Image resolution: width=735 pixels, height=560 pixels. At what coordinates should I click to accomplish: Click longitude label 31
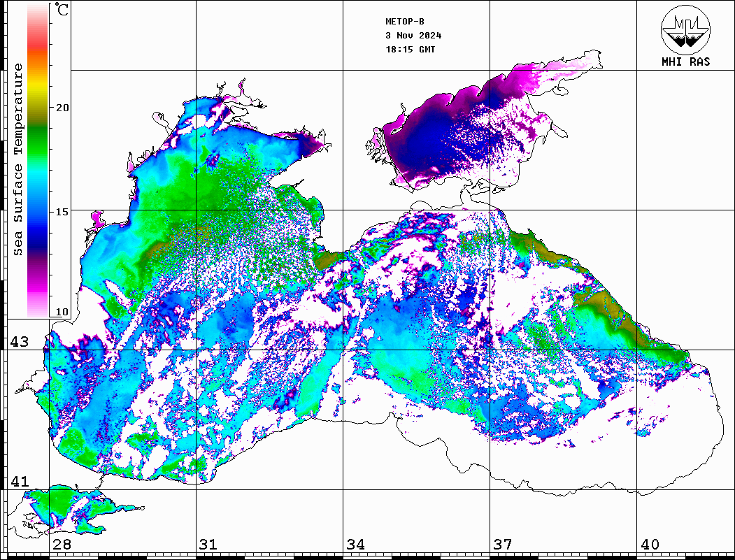click(208, 544)
